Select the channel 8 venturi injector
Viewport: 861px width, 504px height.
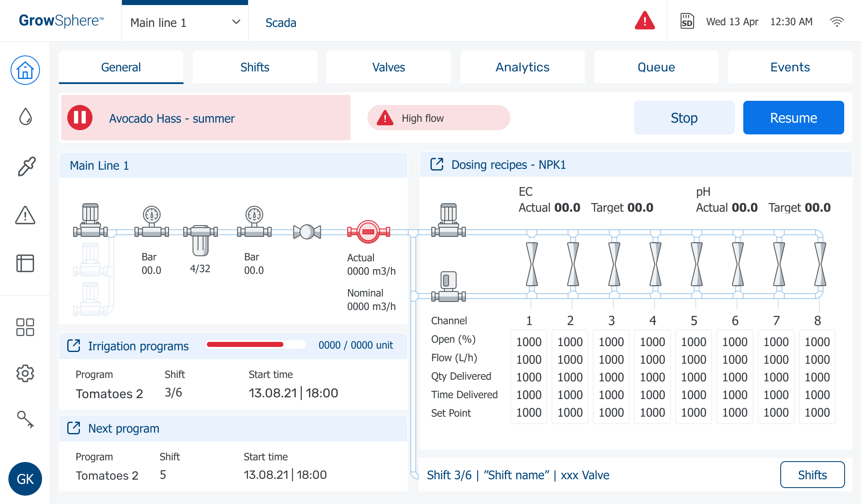pos(820,264)
